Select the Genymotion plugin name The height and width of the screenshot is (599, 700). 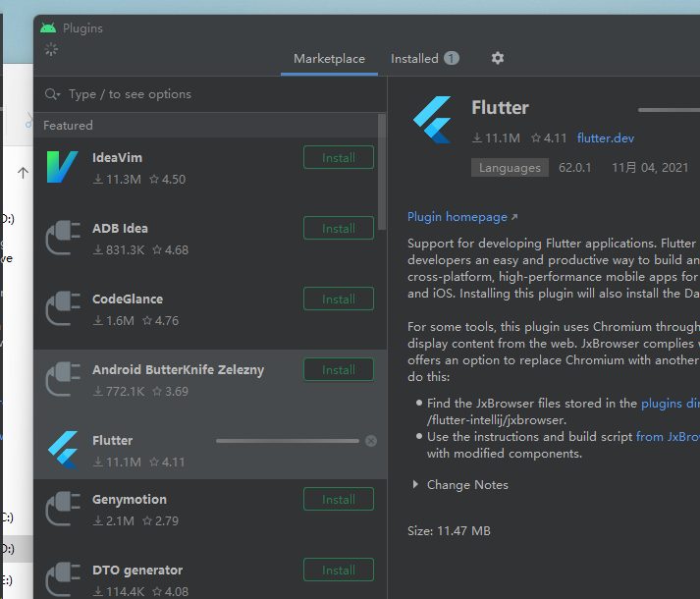(x=130, y=500)
